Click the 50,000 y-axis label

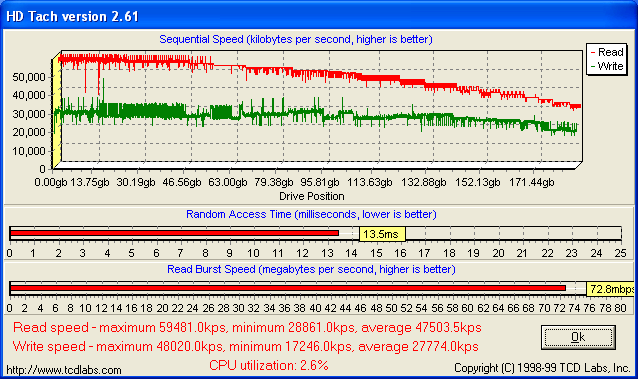tap(29, 77)
